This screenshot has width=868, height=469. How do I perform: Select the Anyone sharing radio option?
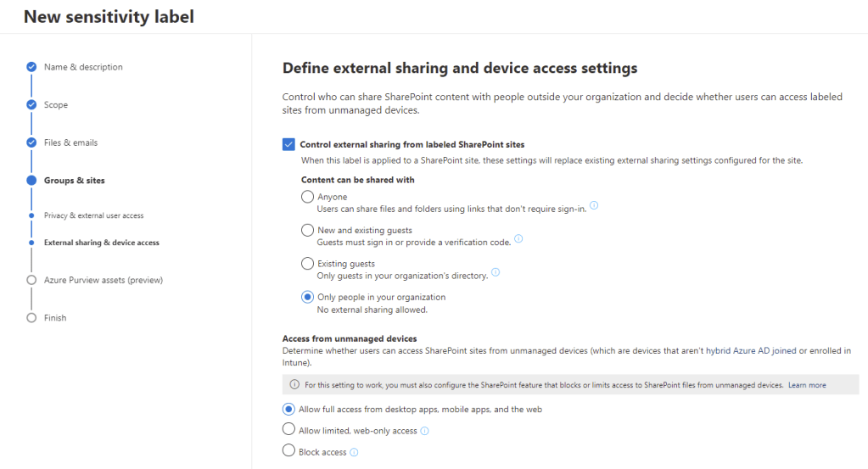click(308, 197)
